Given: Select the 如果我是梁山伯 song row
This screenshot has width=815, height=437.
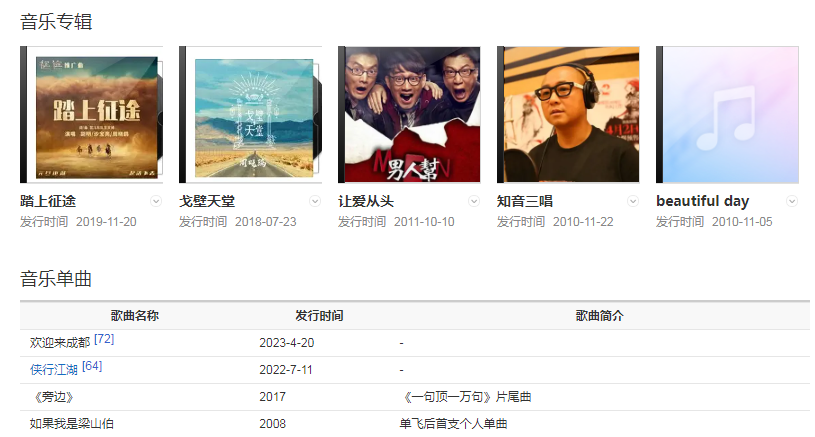Looking at the screenshot, I should 415,423.
